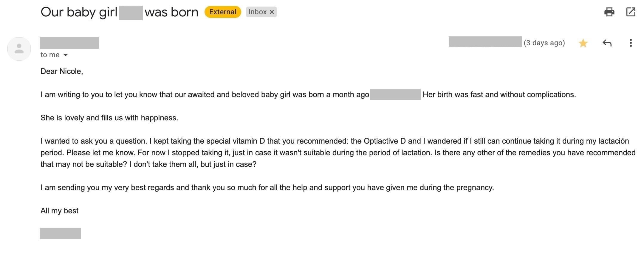Screen dimensions: 644x261
Task: Click the redacted sender name box
Action: pos(69,43)
